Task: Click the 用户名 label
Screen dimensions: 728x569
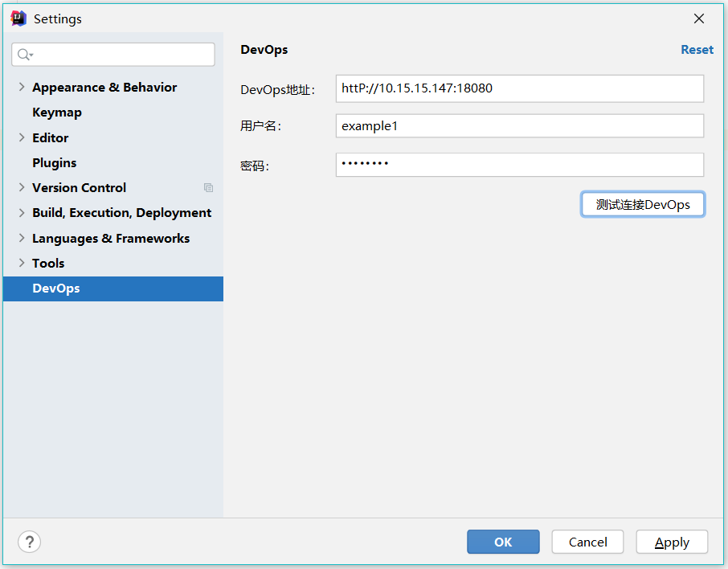Action: pyautogui.click(x=261, y=126)
